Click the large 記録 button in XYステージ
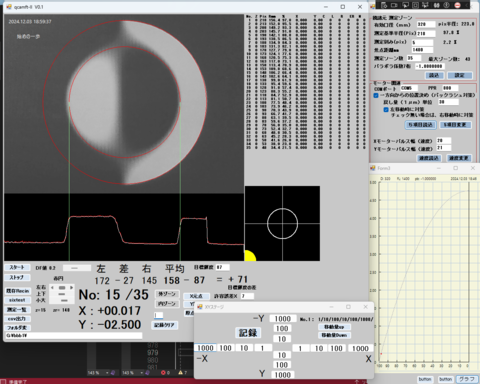The image size is (480, 384). pos(248,332)
